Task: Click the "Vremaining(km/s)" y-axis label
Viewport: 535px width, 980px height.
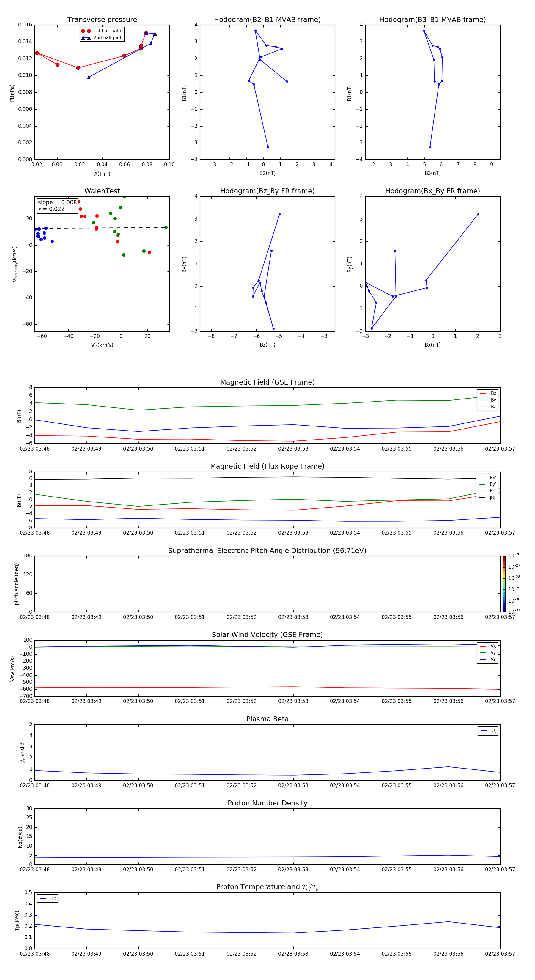Action: click(x=15, y=264)
